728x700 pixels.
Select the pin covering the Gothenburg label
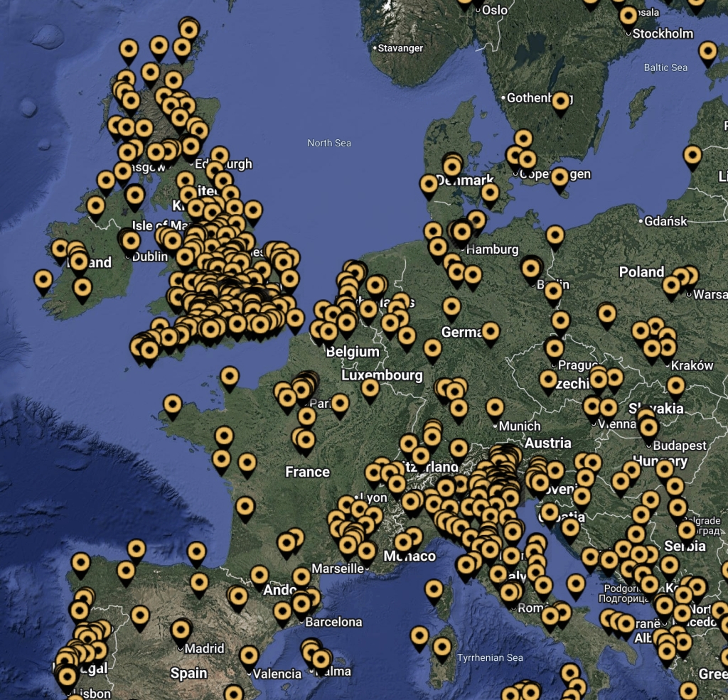560,104
